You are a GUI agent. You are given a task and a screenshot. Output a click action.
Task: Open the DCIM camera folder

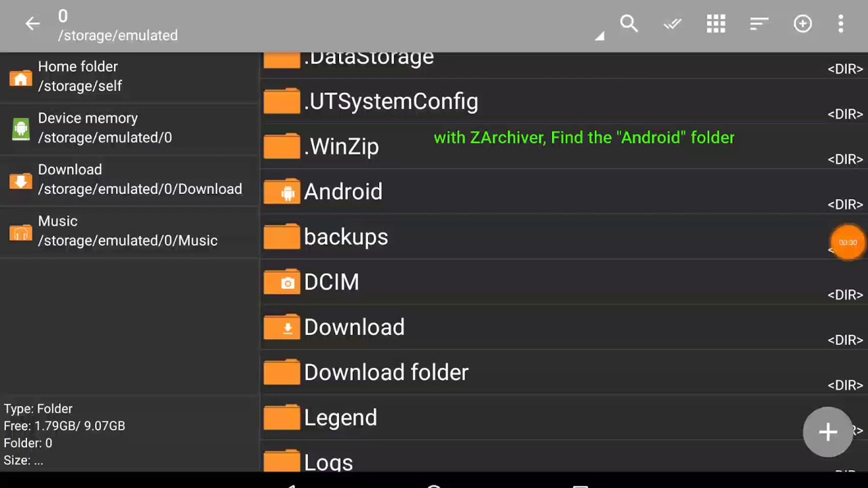click(331, 282)
